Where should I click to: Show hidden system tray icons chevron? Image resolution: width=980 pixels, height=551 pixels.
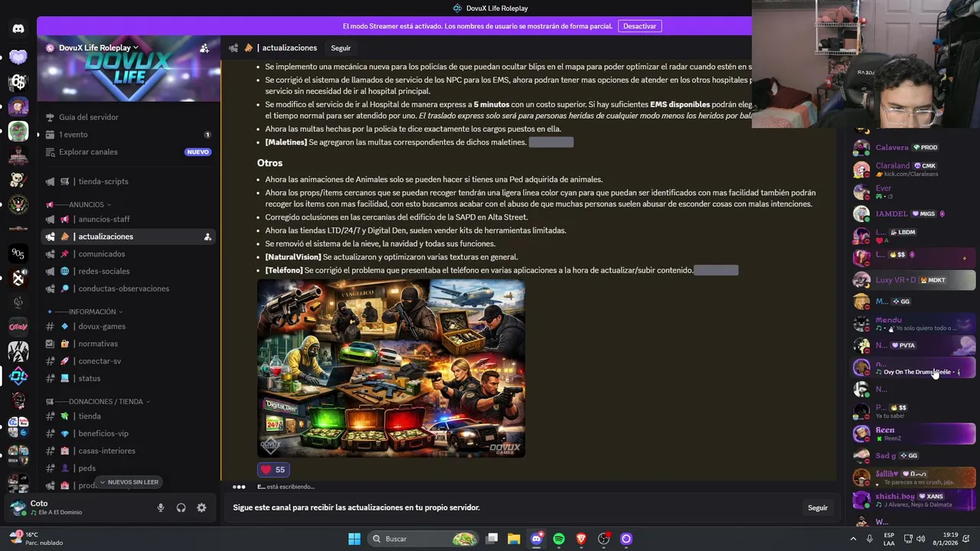point(853,539)
